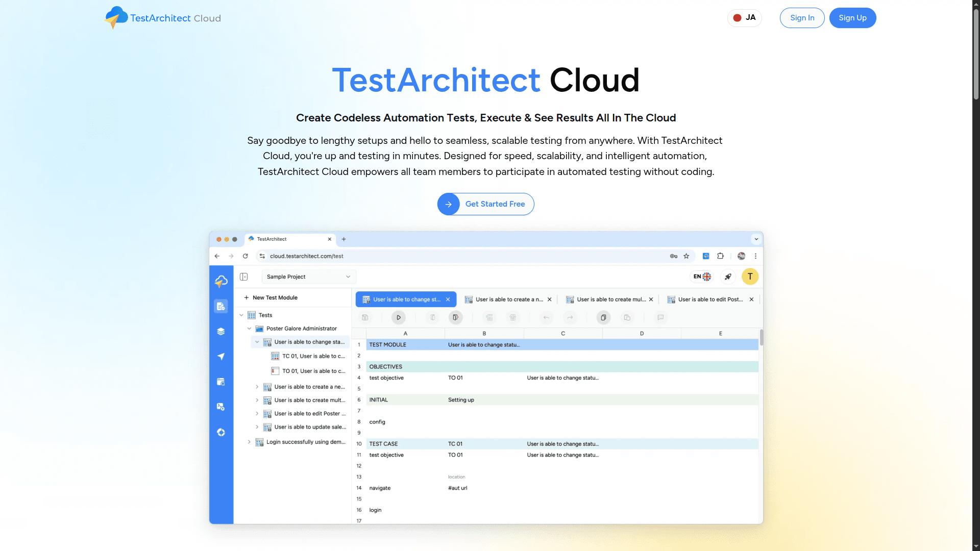Click the bookmark star in address bar
980x551 pixels.
(687, 256)
